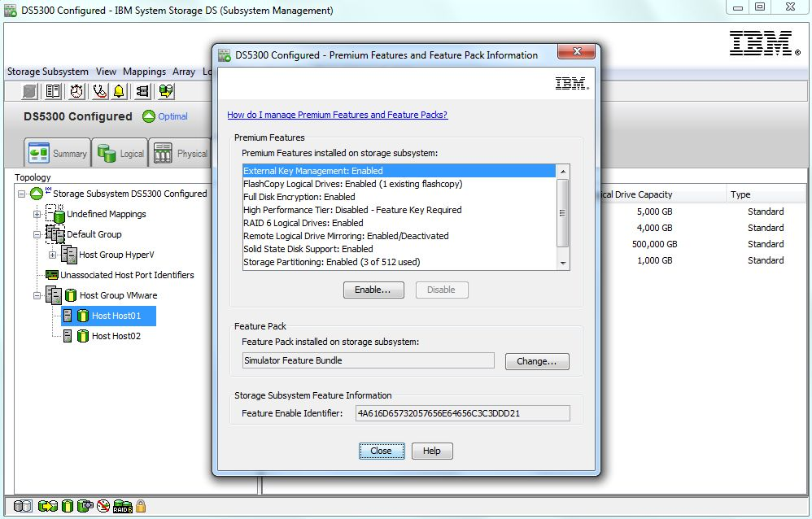Select Solid State Disk Support row
The image size is (812, 519).
pos(399,249)
